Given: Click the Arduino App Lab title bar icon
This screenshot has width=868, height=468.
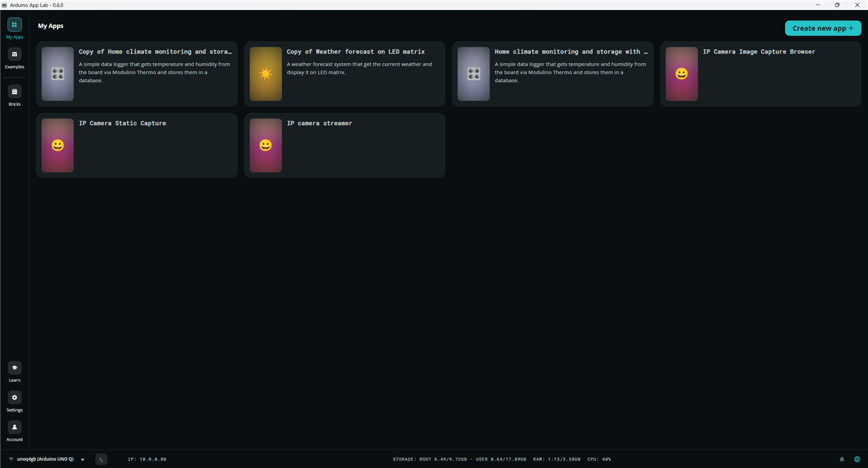Looking at the screenshot, I should tap(4, 5).
